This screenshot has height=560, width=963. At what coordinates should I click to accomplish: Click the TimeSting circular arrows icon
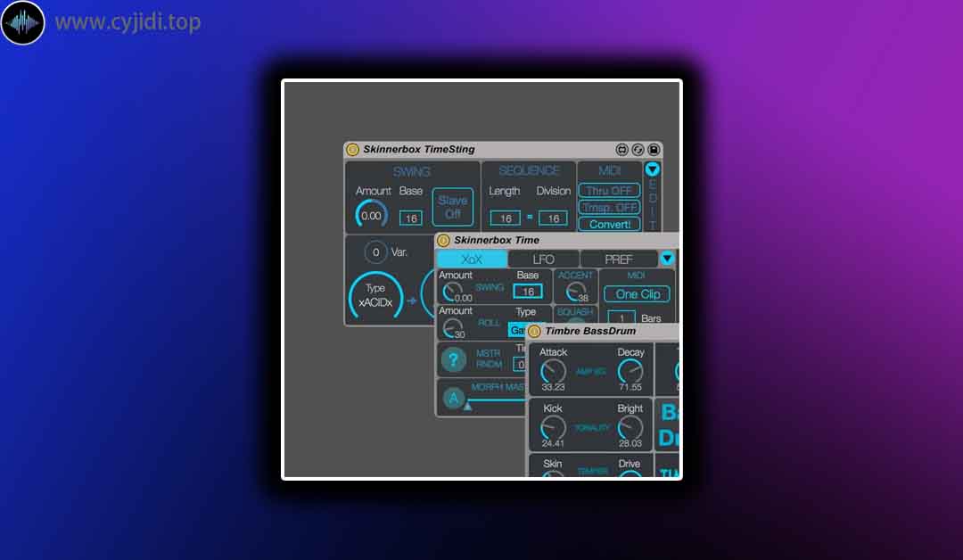point(638,150)
